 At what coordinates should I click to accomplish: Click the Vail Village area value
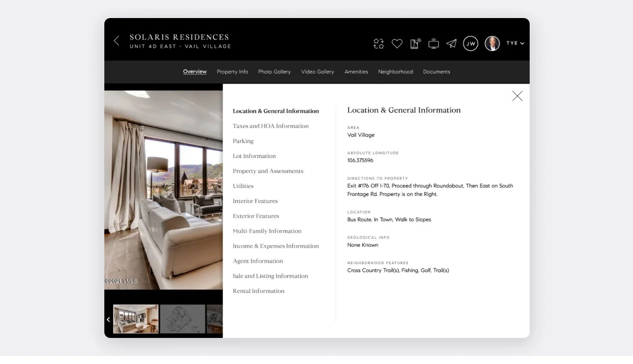point(361,135)
